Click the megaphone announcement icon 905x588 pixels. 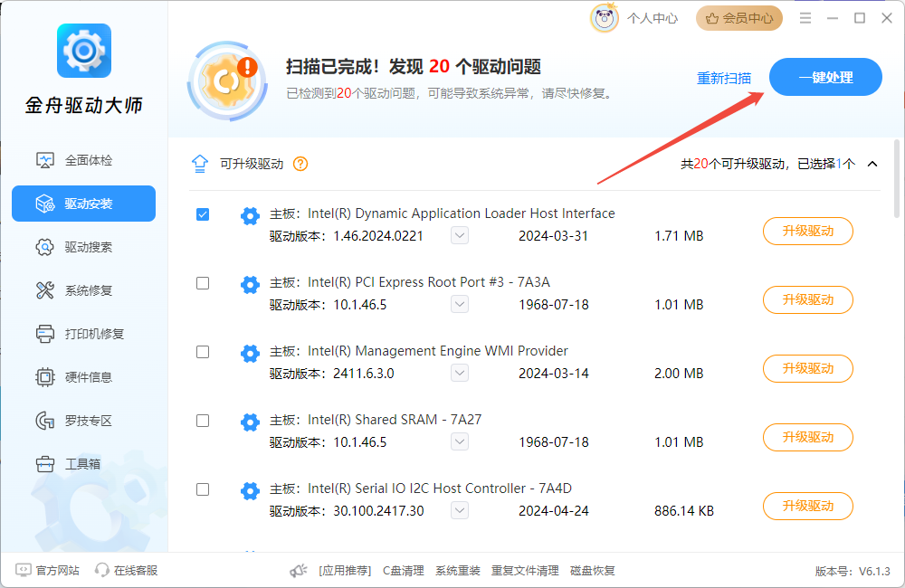click(299, 571)
